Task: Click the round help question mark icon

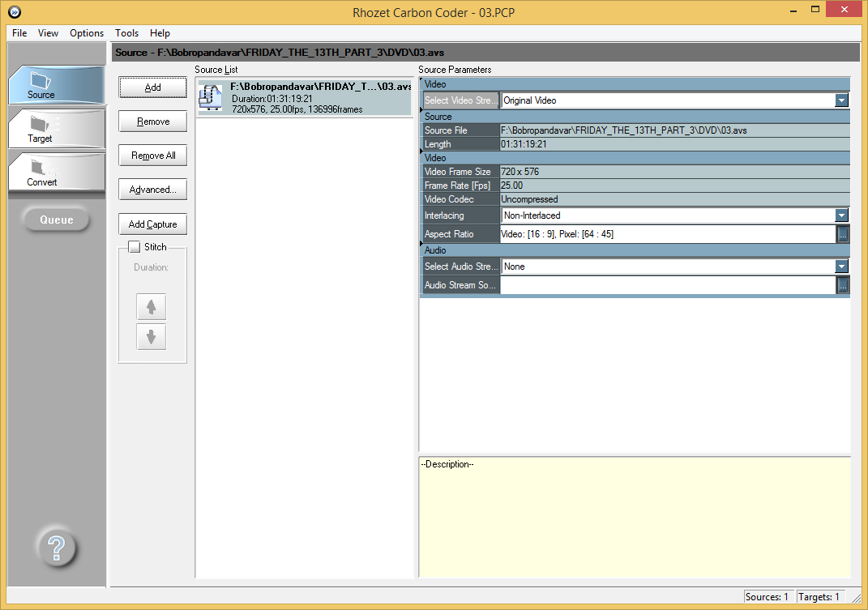Action: [x=57, y=548]
